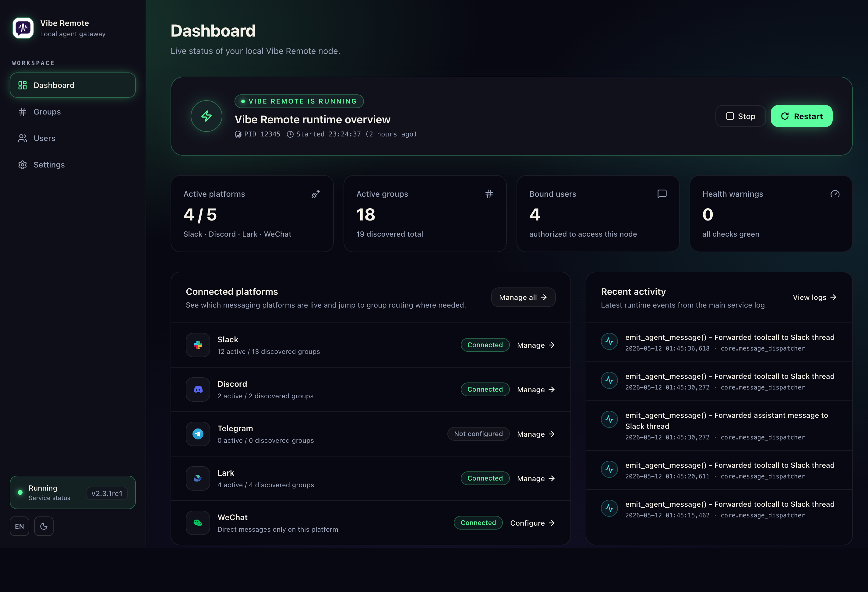Viewport: 868px width, 592px height.
Task: Open Configure link for WeChat
Action: point(533,523)
